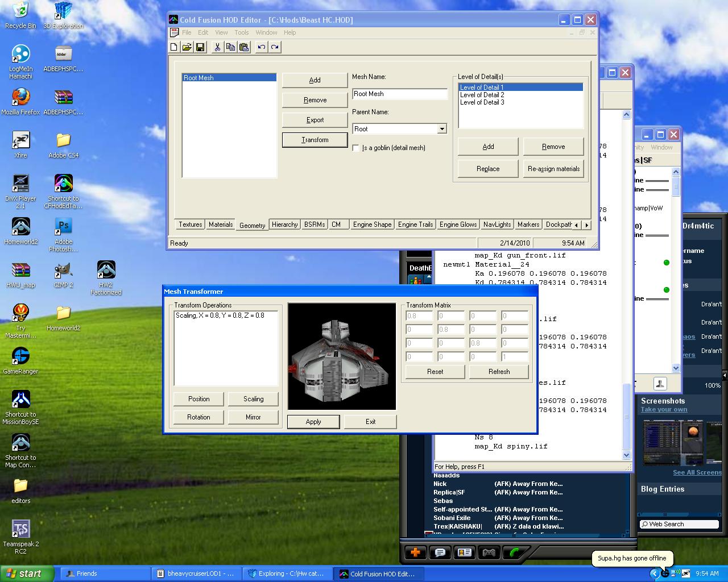The height and width of the screenshot is (582, 728).
Task: Open the HW2 Factionized desktop icon
Action: pos(106,278)
